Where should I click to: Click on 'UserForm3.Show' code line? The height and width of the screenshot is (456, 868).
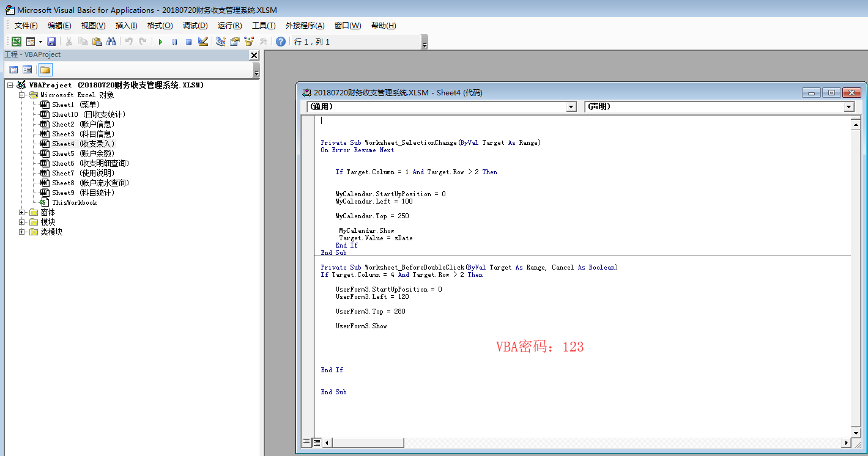point(361,326)
